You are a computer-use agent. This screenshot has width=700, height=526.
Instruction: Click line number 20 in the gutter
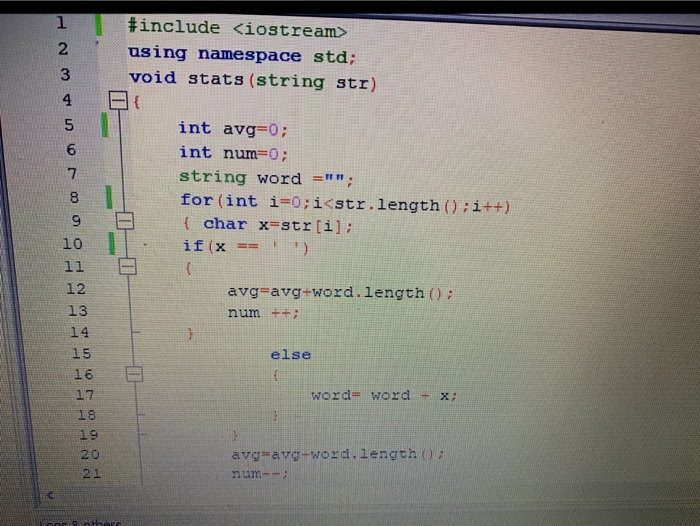click(90, 454)
